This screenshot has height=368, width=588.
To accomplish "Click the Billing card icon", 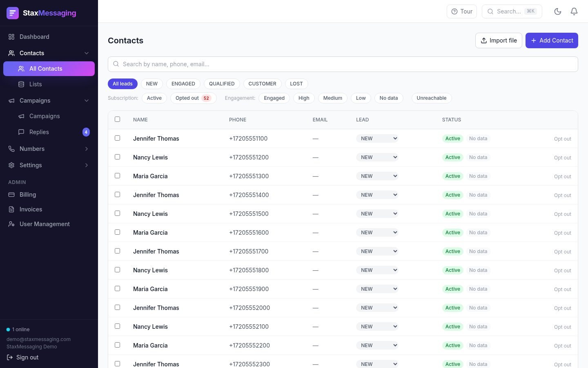I will tap(11, 195).
